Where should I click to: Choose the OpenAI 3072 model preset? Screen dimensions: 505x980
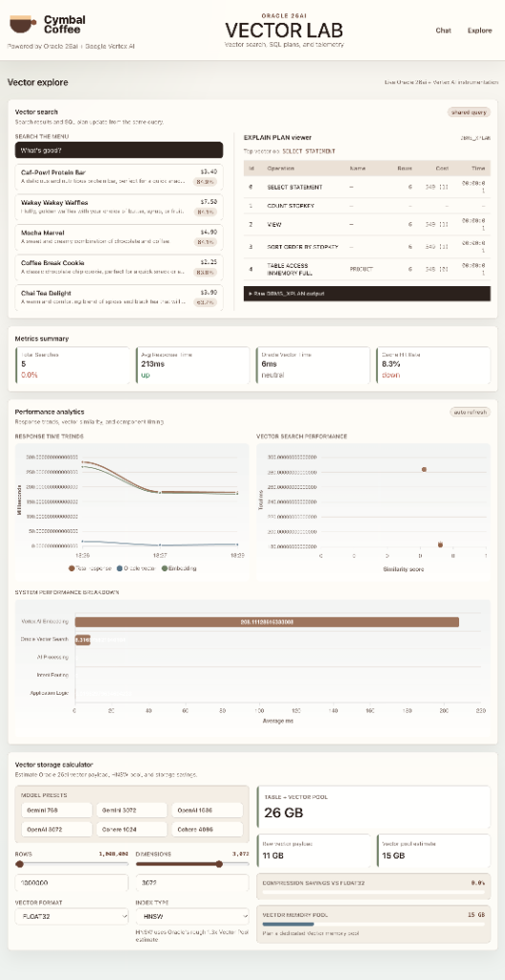55,829
